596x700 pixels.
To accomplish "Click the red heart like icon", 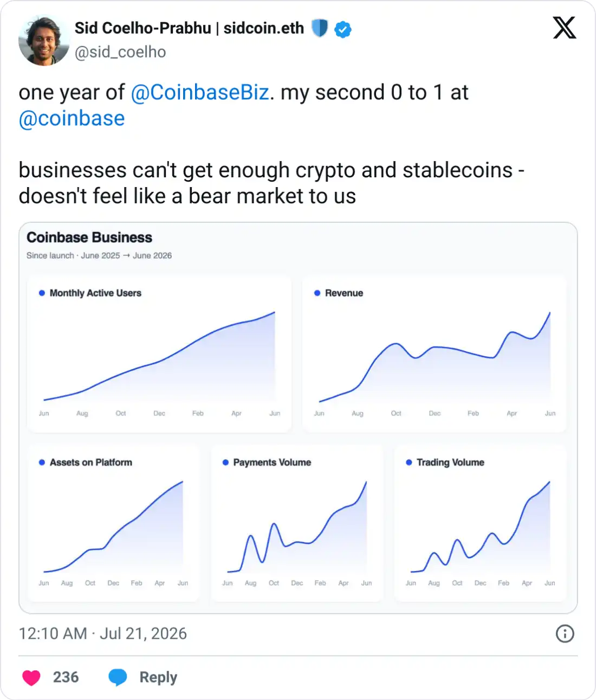I will pos(31,677).
